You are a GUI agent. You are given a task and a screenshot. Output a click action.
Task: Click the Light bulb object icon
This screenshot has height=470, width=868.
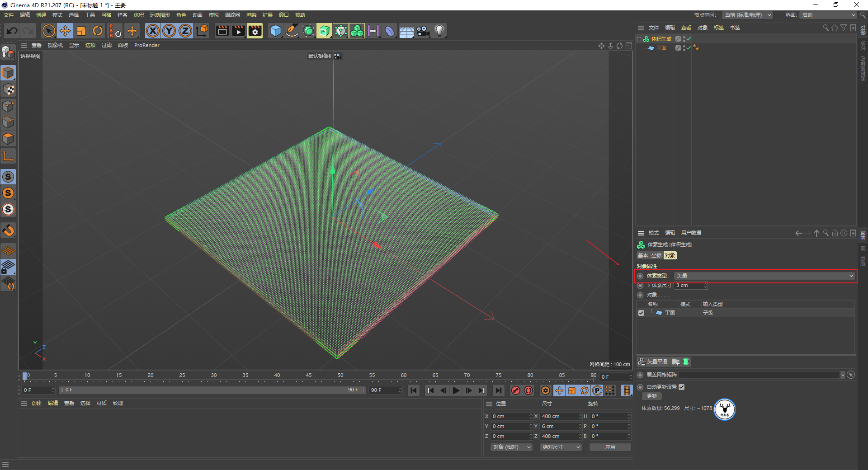tap(439, 31)
